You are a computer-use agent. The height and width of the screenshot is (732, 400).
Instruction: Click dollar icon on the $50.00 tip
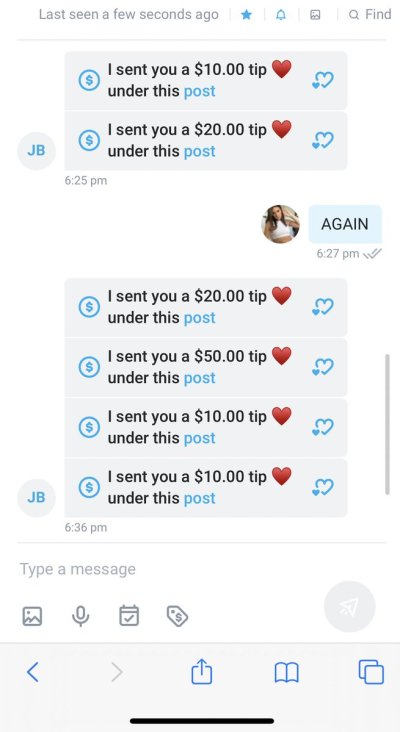tap(89, 367)
